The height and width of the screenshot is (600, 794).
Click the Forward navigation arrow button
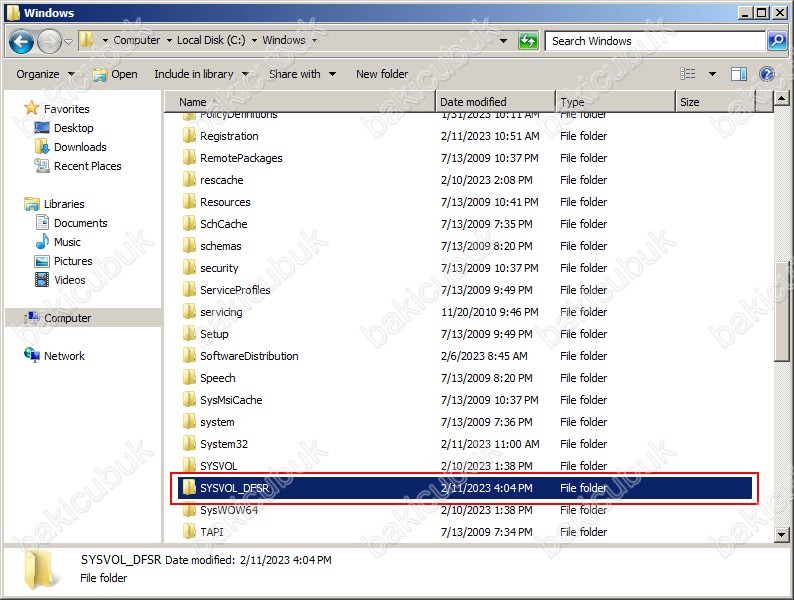pos(49,41)
